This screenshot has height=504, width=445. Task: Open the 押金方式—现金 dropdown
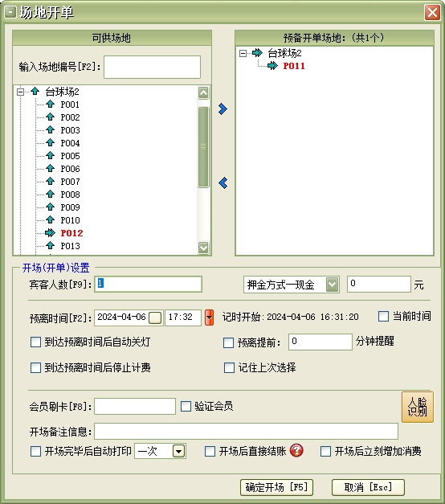[333, 285]
